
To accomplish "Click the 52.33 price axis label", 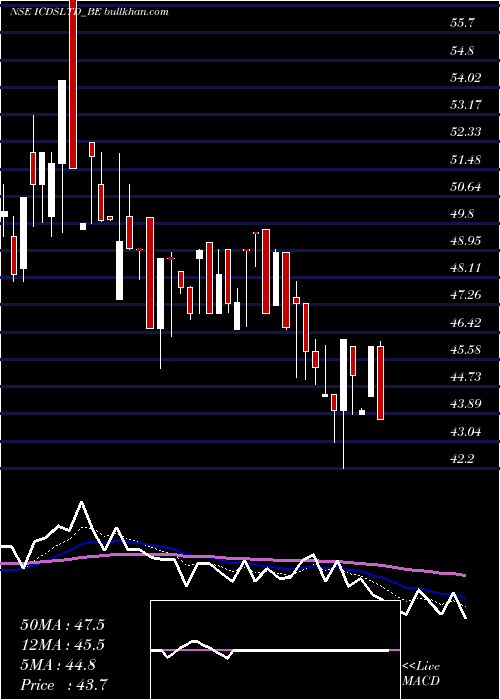I will click(466, 132).
